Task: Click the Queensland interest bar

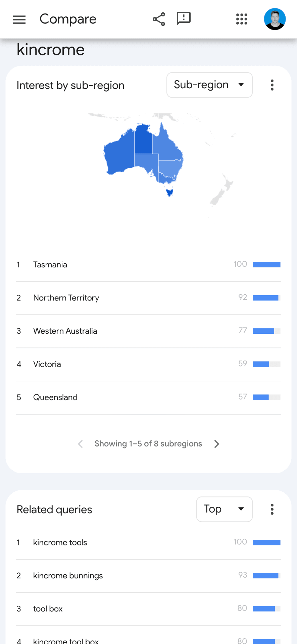Action: pos(266,397)
